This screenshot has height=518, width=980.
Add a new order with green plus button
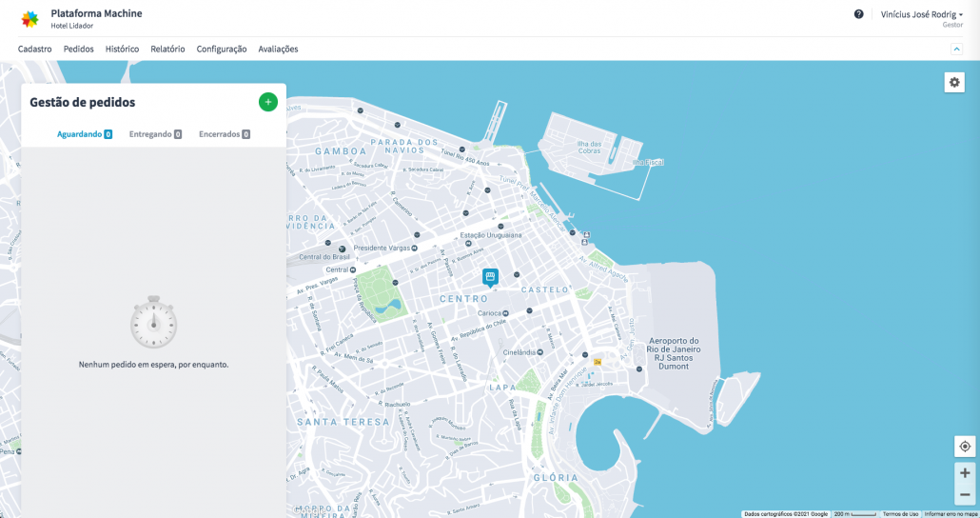click(268, 102)
